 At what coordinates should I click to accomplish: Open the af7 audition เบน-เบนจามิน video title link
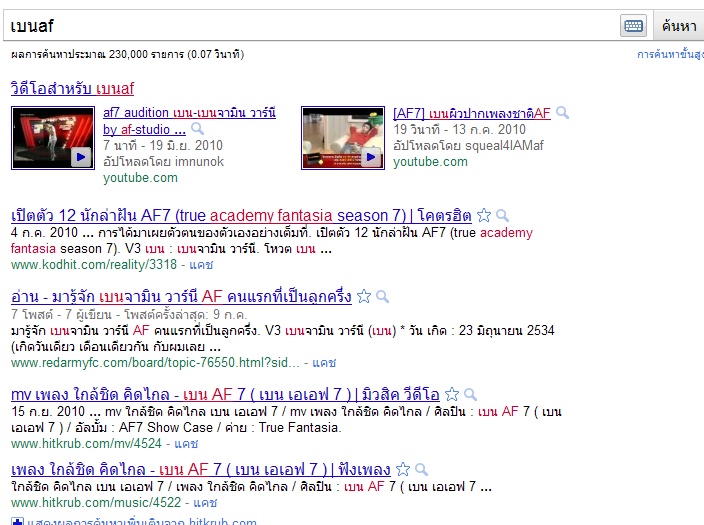[189, 121]
